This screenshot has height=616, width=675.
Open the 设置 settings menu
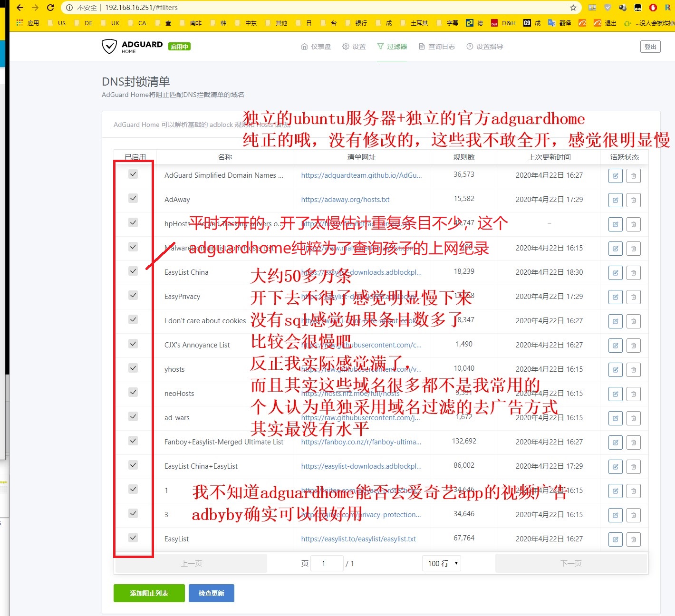pyautogui.click(x=354, y=47)
